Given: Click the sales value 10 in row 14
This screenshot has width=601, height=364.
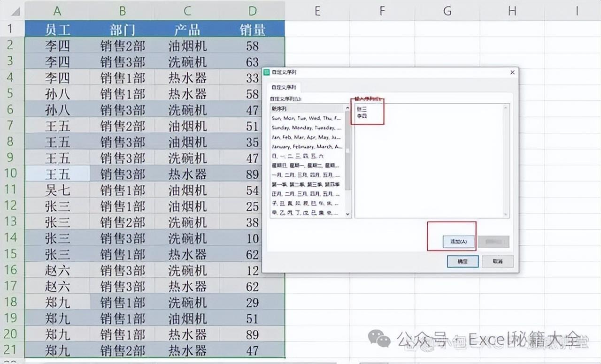Looking at the screenshot, I should [x=253, y=238].
